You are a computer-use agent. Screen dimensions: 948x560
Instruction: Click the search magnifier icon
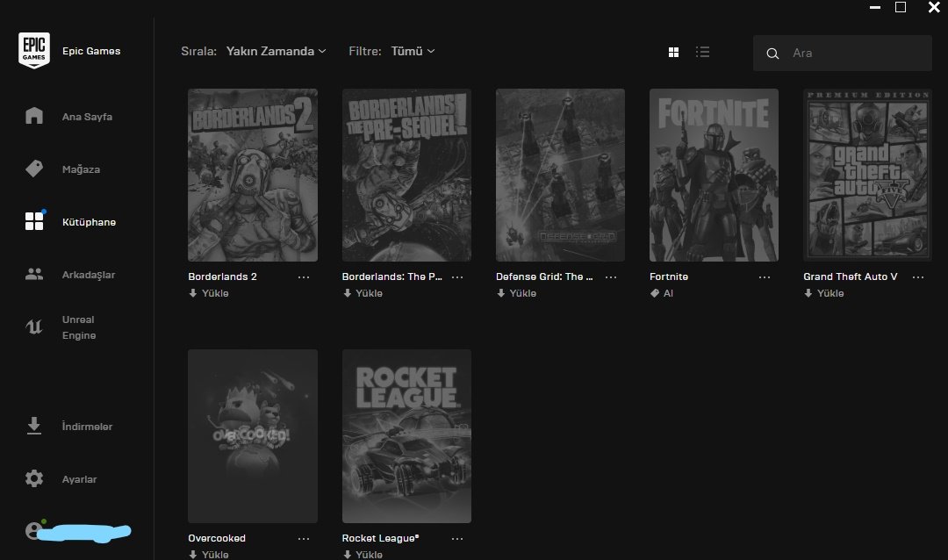click(x=772, y=54)
